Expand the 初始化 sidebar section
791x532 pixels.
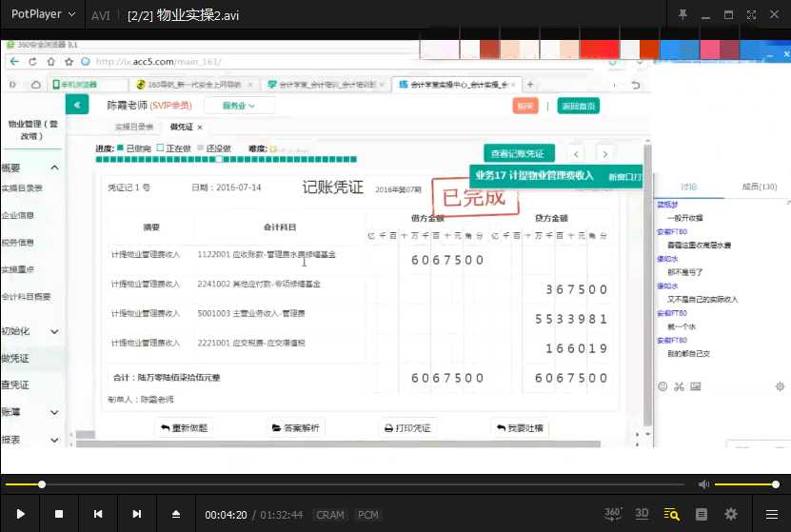[29, 331]
